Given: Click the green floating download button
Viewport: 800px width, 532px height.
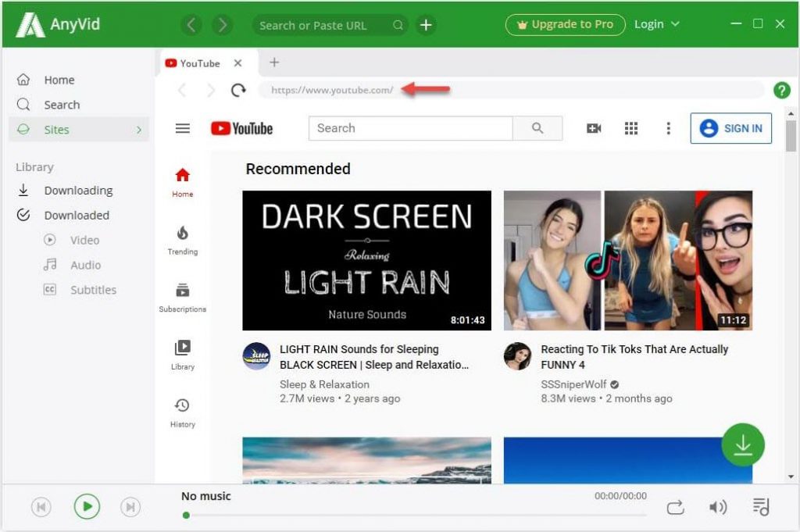Looking at the screenshot, I should point(743,445).
